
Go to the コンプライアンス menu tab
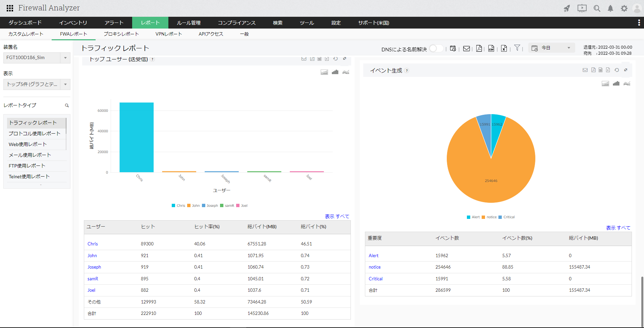click(236, 23)
